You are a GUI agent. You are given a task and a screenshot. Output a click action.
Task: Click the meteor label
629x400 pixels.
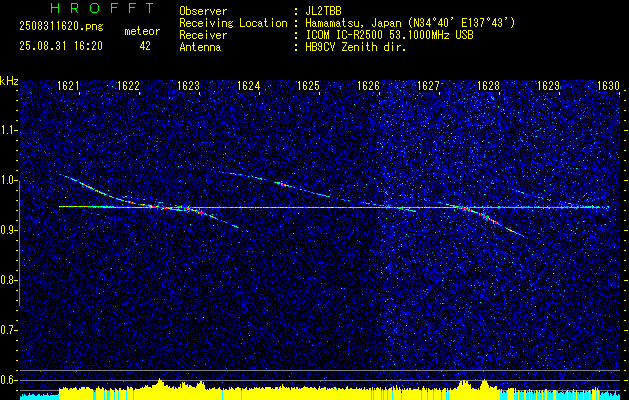click(x=142, y=31)
